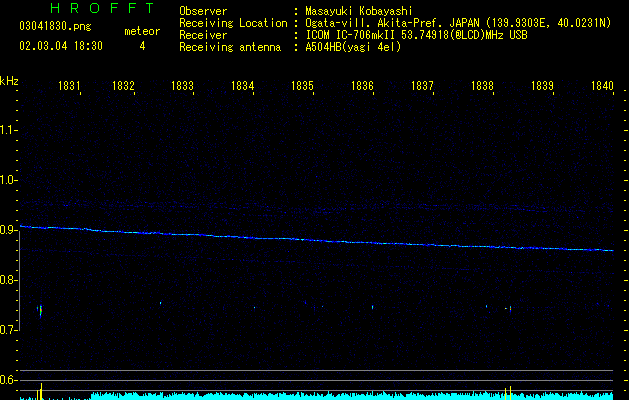Click the meteor echo after 1838

point(510,309)
